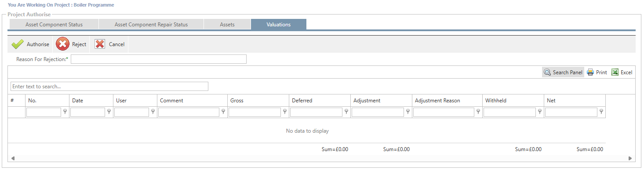Switch to the Asset Component Repair Status tab
This screenshot has width=644, height=170.
tap(151, 25)
